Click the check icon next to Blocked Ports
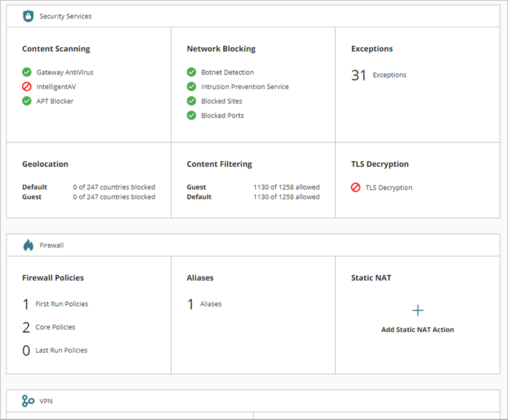The image size is (508, 420). click(191, 115)
